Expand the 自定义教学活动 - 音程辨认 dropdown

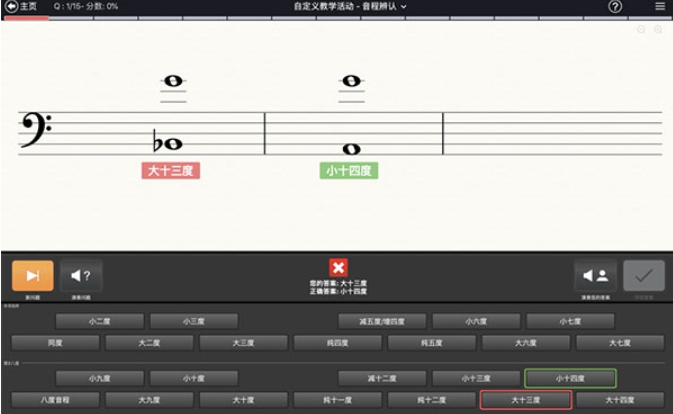pyautogui.click(x=350, y=6)
